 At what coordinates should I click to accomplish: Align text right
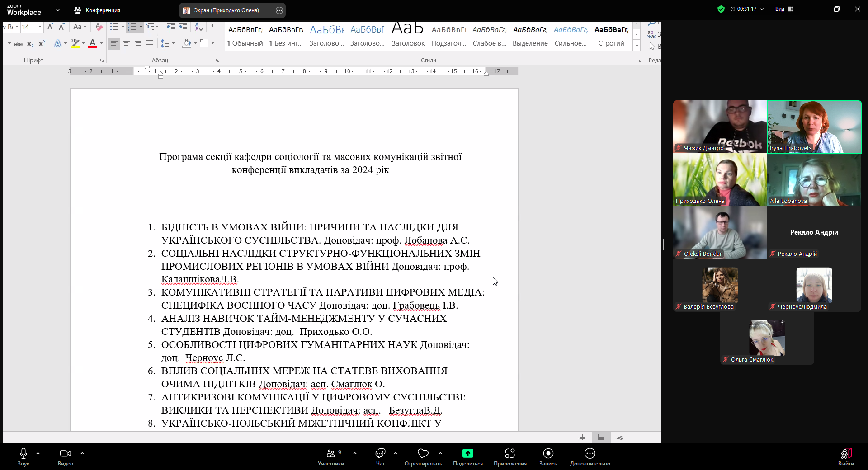(x=138, y=44)
